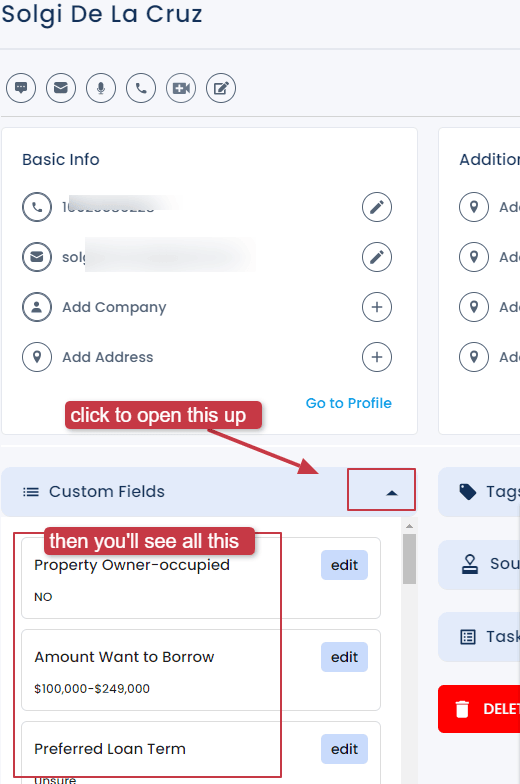Expand the Source section with stamp icon

(x=479, y=564)
